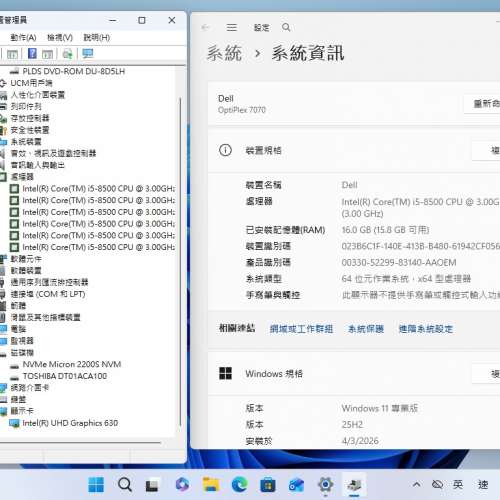This screenshot has width=500, height=500.
Task: Select the 顯示卡 category
Action: coord(22,411)
